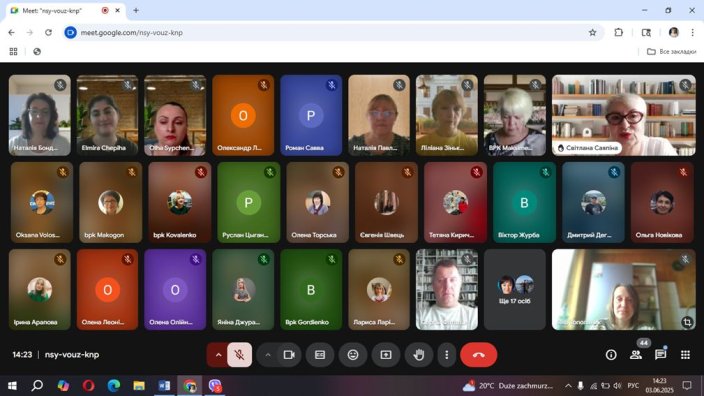Click the Ще 17 осіб tile
The width and height of the screenshot is (704, 396).
(x=515, y=290)
